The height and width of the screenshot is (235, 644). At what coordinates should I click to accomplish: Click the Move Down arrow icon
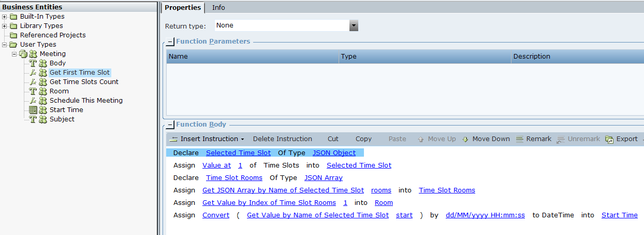[x=465, y=139]
